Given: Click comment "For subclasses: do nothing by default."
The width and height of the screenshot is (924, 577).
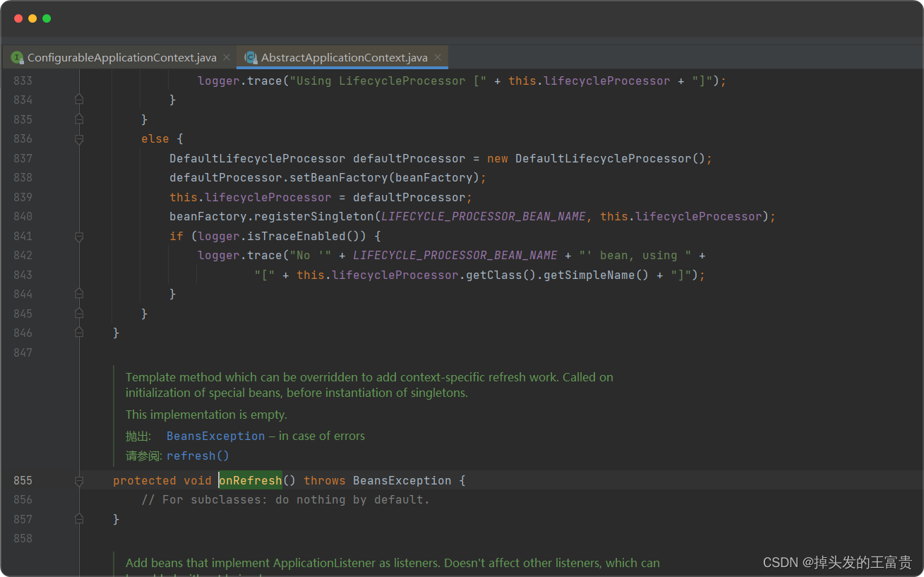Looking at the screenshot, I should pos(286,499).
